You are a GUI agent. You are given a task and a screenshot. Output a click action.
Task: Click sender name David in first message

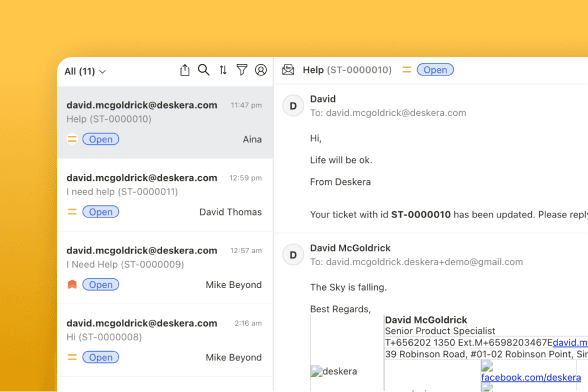(322, 99)
